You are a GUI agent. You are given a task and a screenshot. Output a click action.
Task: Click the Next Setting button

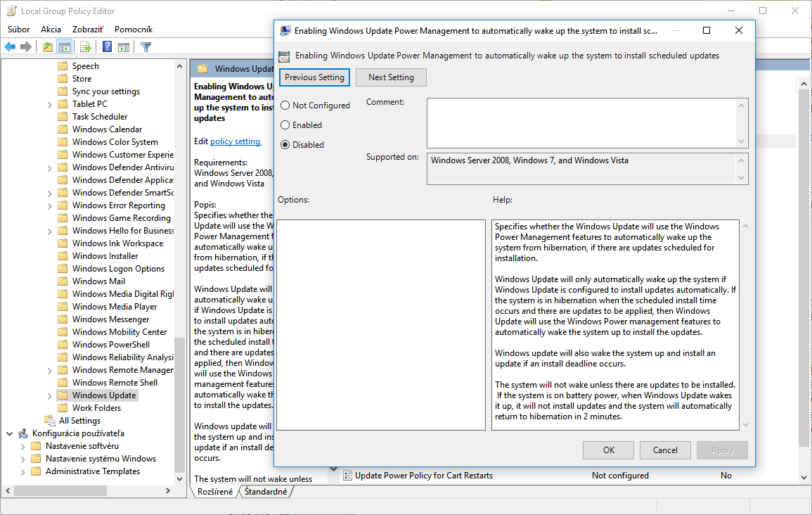391,77
